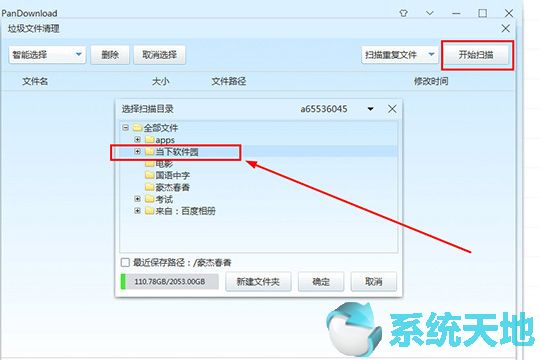Viewport: 540px width, 360px height.
Task: Expand the 考试 folder node
Action: (137, 199)
